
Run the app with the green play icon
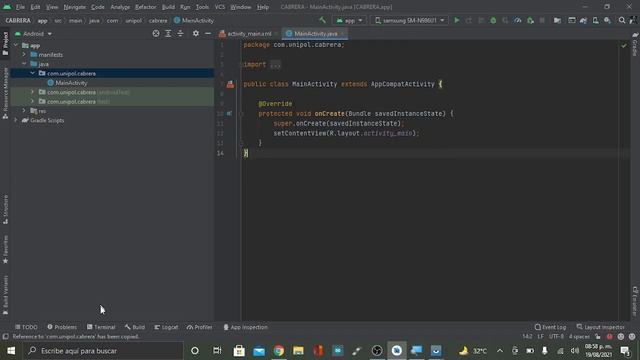(x=457, y=20)
